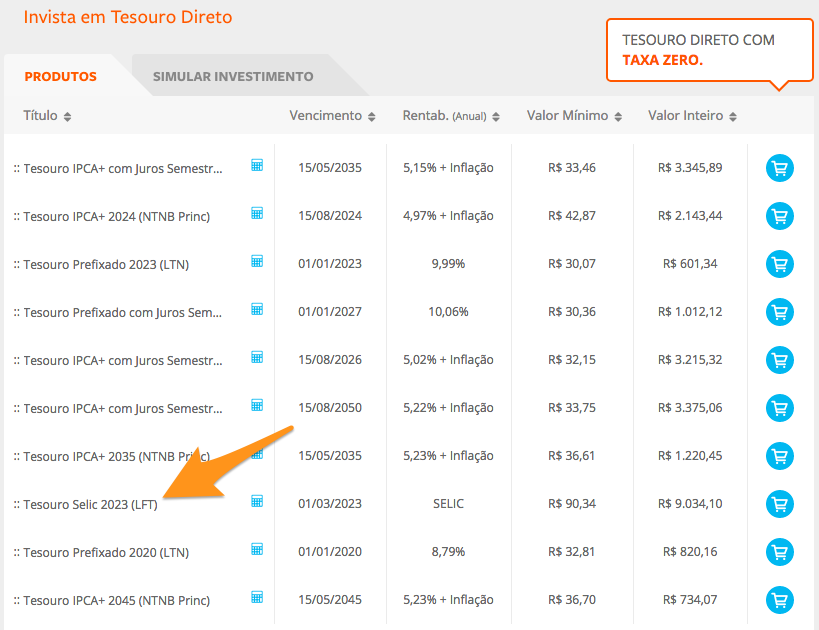Add Tesouro Prefixado 2020 (LTN) to cart

click(779, 552)
